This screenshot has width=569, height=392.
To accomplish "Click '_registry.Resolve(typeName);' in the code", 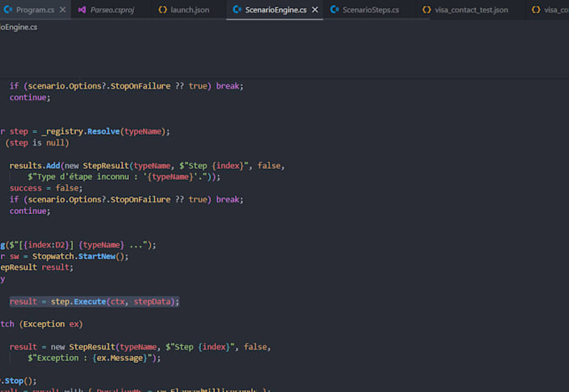I will [105, 131].
